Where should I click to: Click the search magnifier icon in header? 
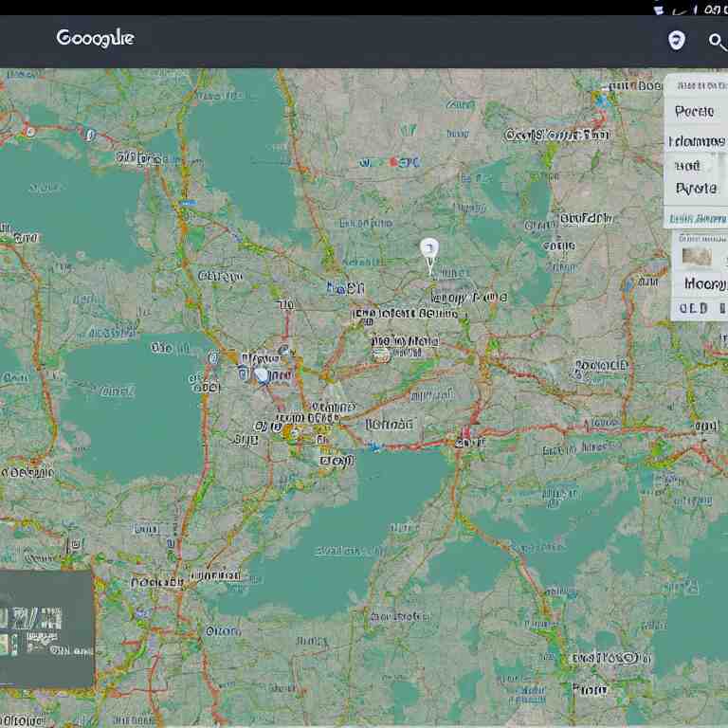point(717,41)
